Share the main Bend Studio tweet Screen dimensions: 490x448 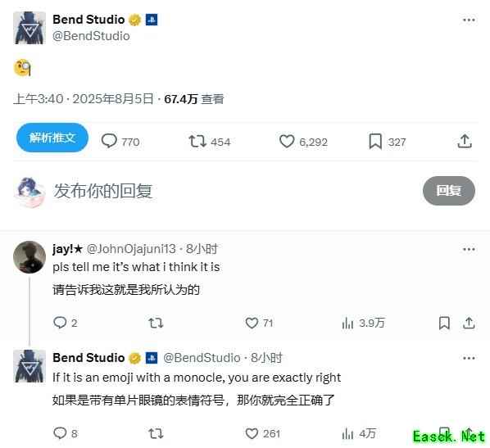click(465, 141)
